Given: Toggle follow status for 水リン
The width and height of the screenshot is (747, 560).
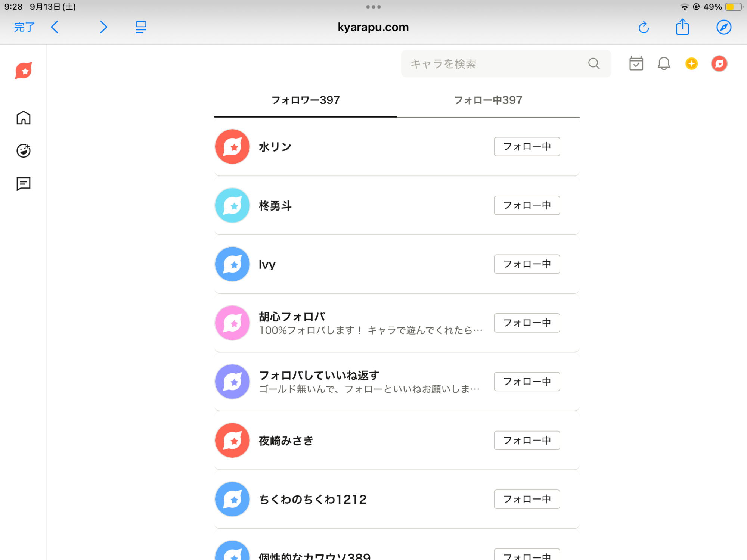Looking at the screenshot, I should tap(527, 147).
